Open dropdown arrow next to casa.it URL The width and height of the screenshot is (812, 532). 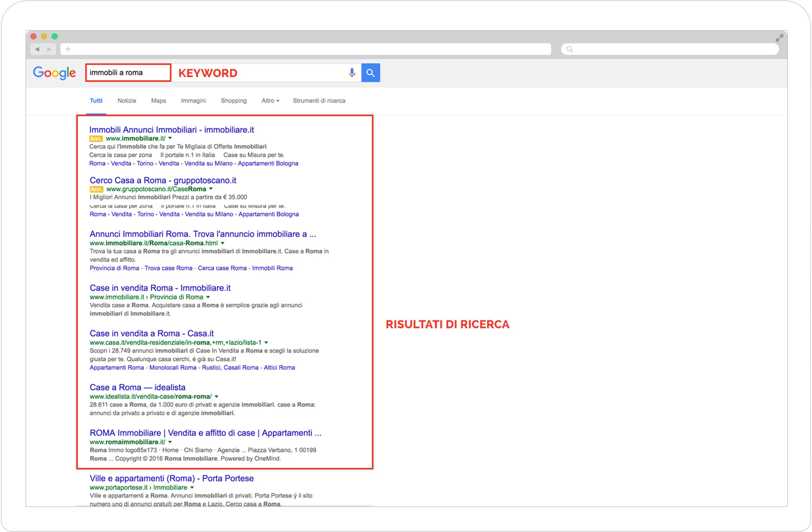point(266,343)
